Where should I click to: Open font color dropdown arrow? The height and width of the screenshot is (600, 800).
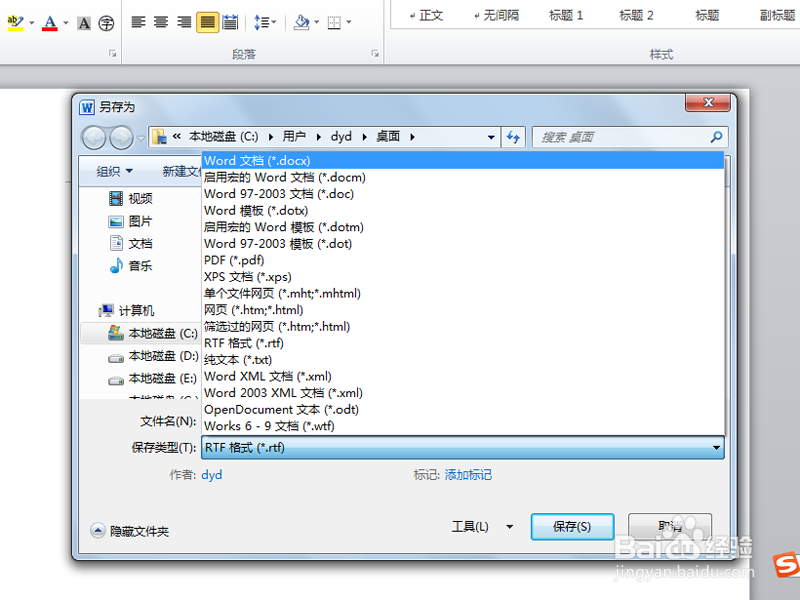coord(66,23)
